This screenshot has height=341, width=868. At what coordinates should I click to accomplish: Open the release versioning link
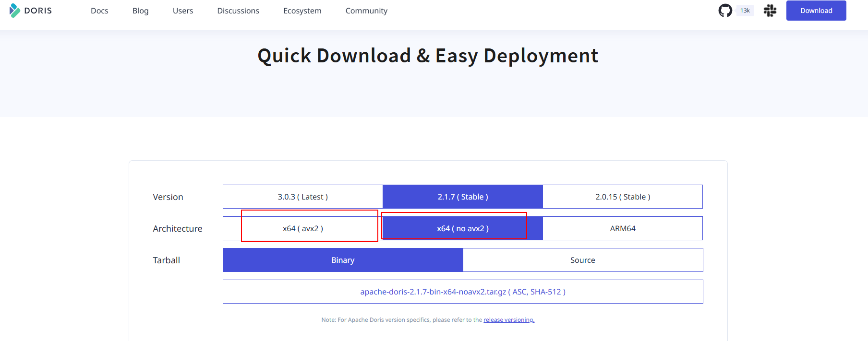click(x=509, y=320)
